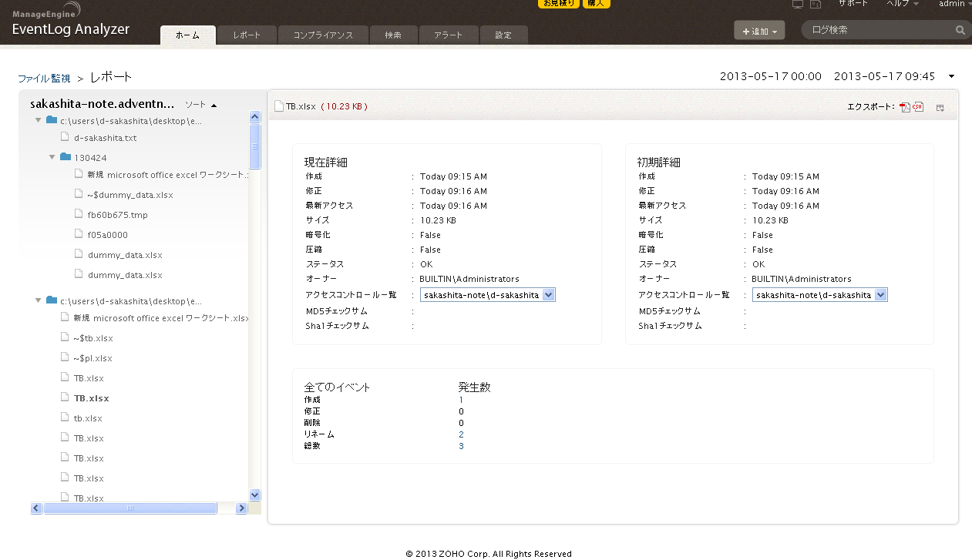972x560 pixels.
Task: Switch to the レポート tab
Action: coord(247,35)
